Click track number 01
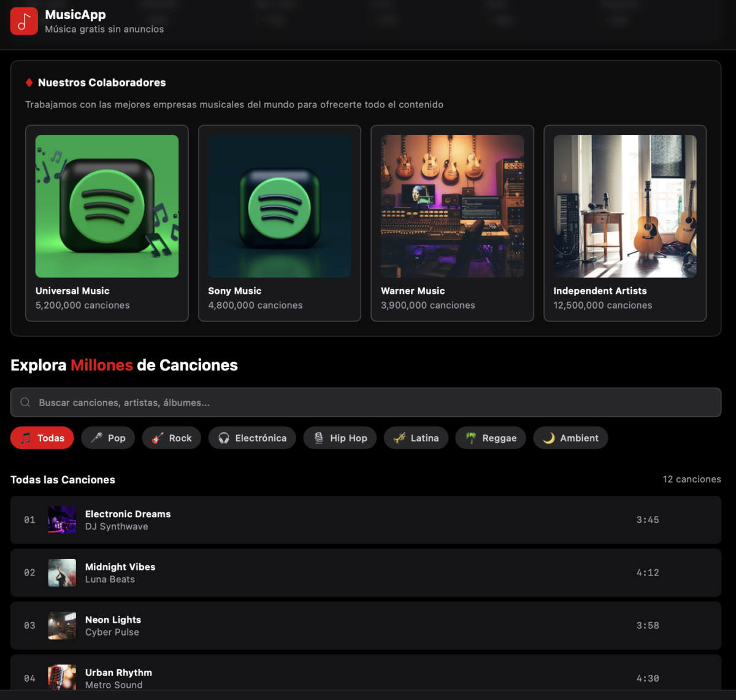The image size is (736, 700). 29,520
